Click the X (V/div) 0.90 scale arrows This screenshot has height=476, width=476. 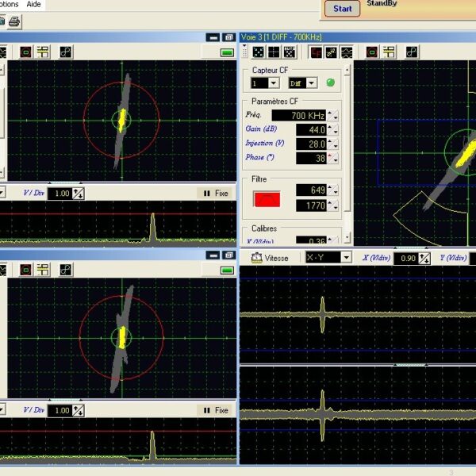(x=424, y=259)
